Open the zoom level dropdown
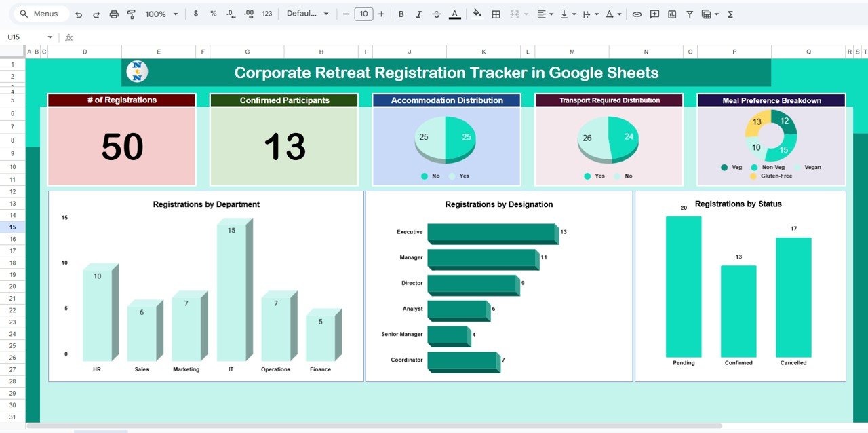This screenshot has width=868, height=433. click(x=161, y=14)
